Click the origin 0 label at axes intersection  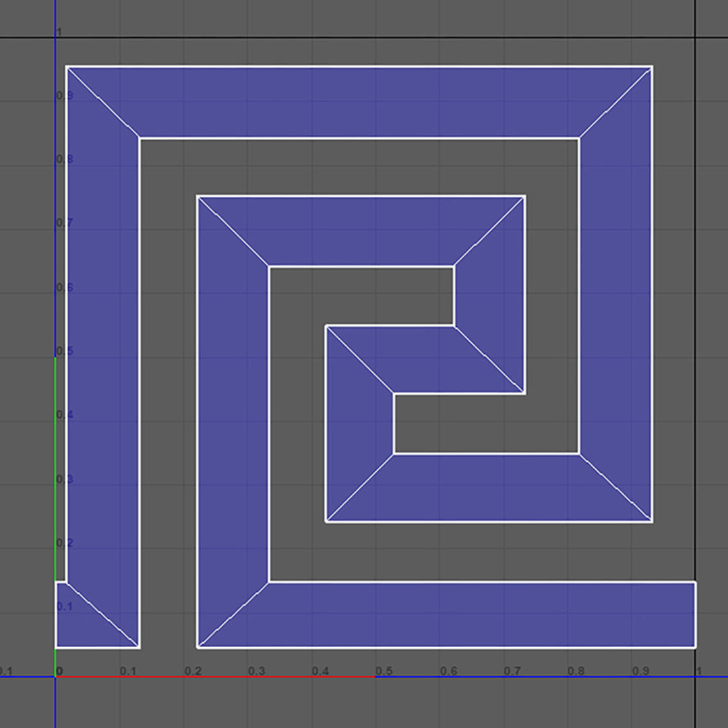tap(59, 671)
